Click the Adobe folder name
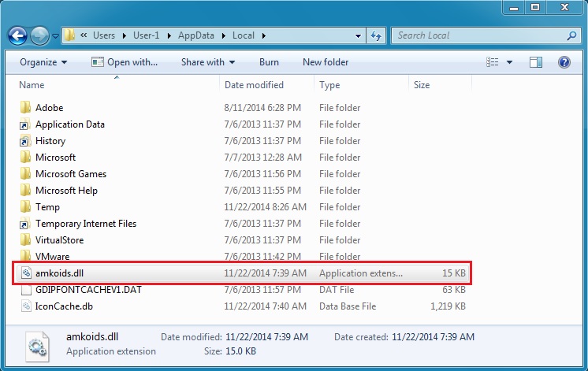 49,108
